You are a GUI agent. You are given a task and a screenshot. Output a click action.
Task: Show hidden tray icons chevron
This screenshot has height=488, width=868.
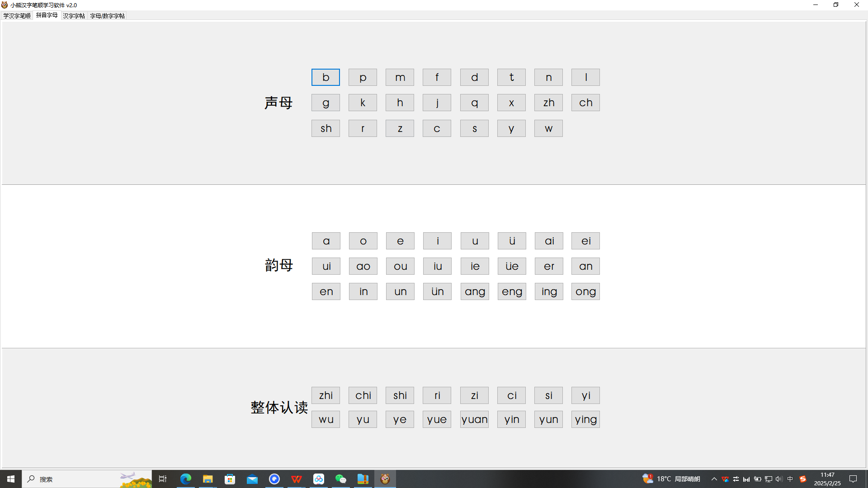coord(714,479)
